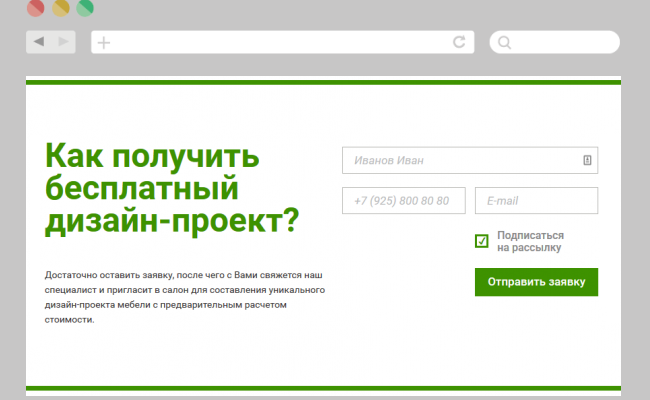Focus the 'Иванов Иван' name field

[x=460, y=160]
